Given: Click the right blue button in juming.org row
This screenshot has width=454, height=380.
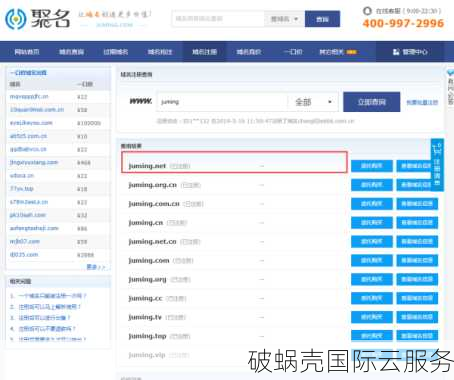Looking at the screenshot, I should coord(417,279).
